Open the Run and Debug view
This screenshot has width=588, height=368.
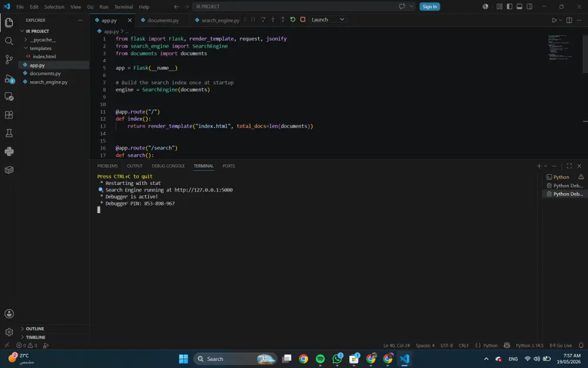(9, 78)
